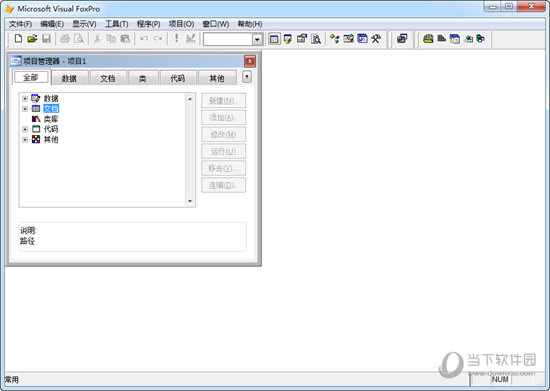Viewport: 550px width, 391px height.
Task: Expand the 其他 tree node
Action: click(x=25, y=139)
